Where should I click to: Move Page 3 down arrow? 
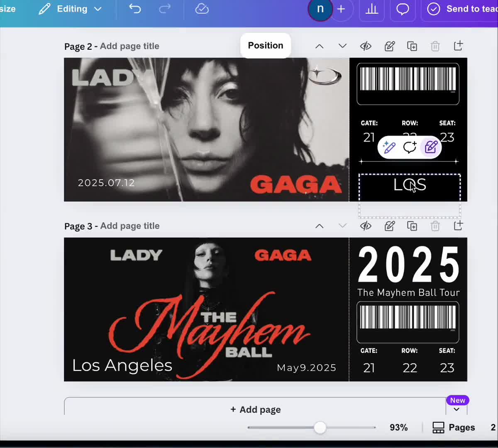click(x=342, y=226)
